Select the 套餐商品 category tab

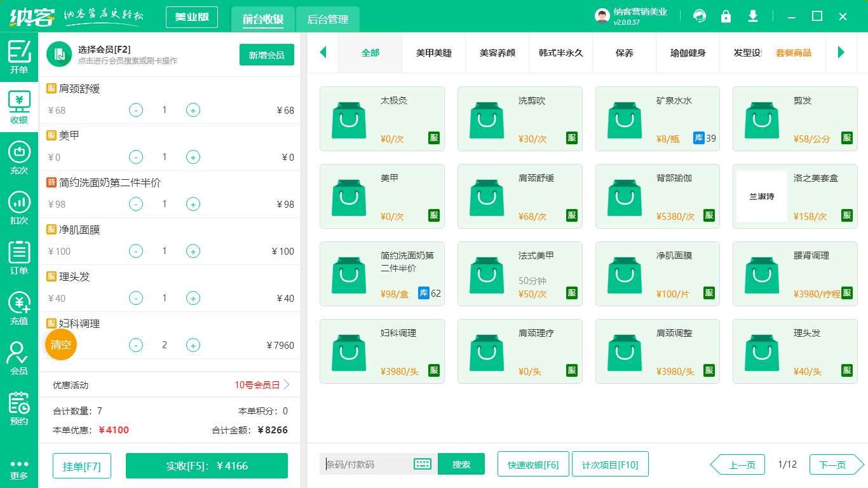(x=794, y=53)
